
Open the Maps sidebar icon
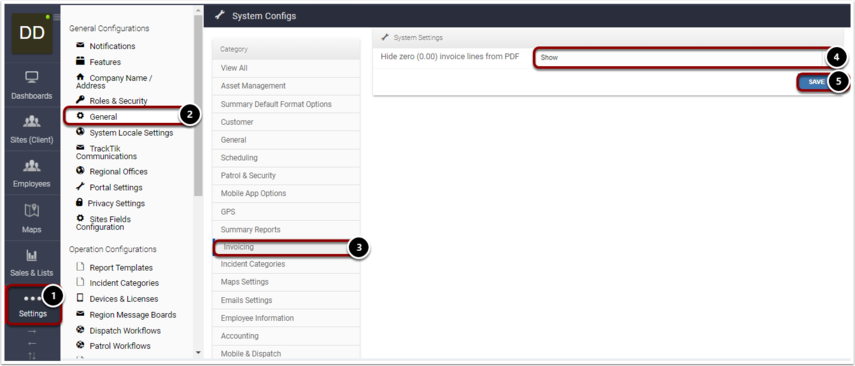(32, 211)
